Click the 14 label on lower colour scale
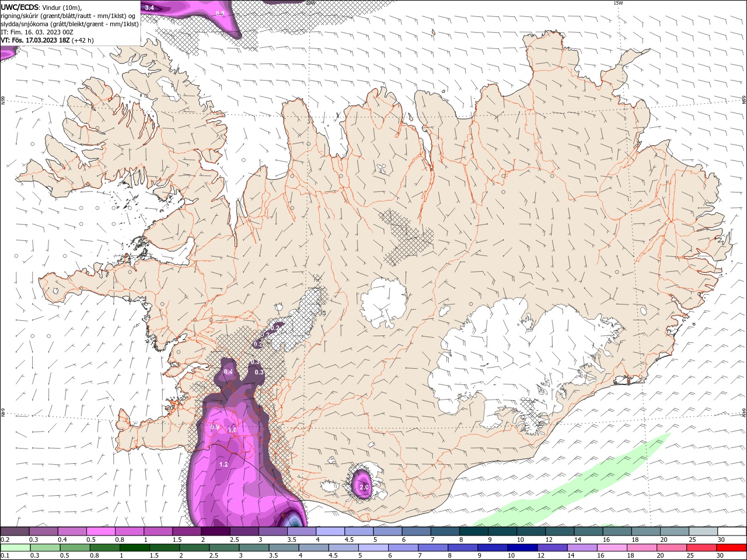Image resolution: width=747 pixels, height=560 pixels. click(570, 556)
